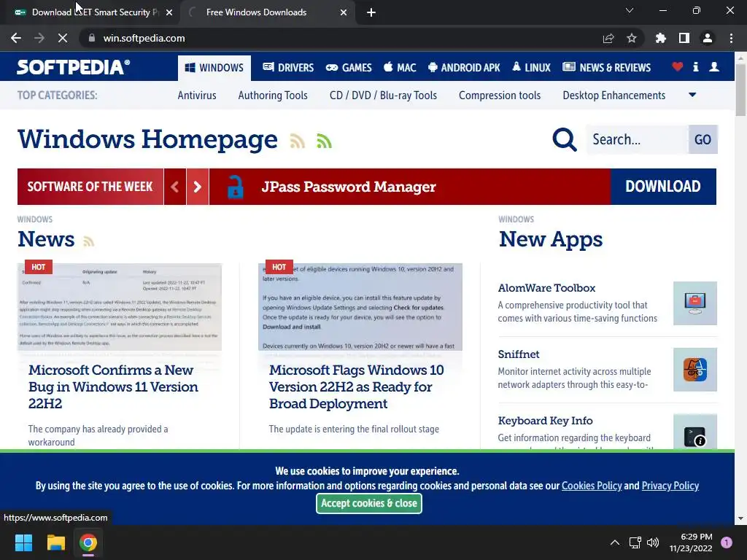Open the LINUX section

coord(531,68)
